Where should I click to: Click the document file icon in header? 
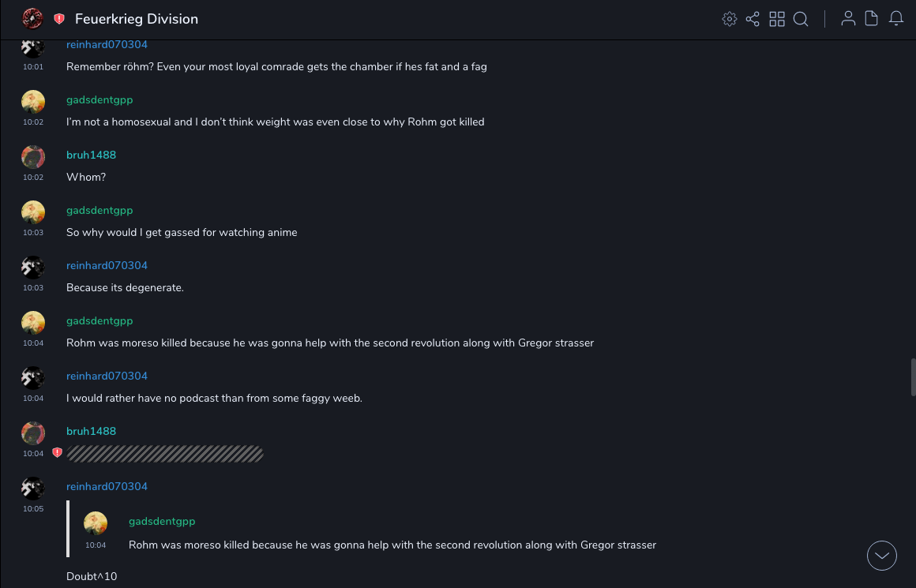pos(872,19)
